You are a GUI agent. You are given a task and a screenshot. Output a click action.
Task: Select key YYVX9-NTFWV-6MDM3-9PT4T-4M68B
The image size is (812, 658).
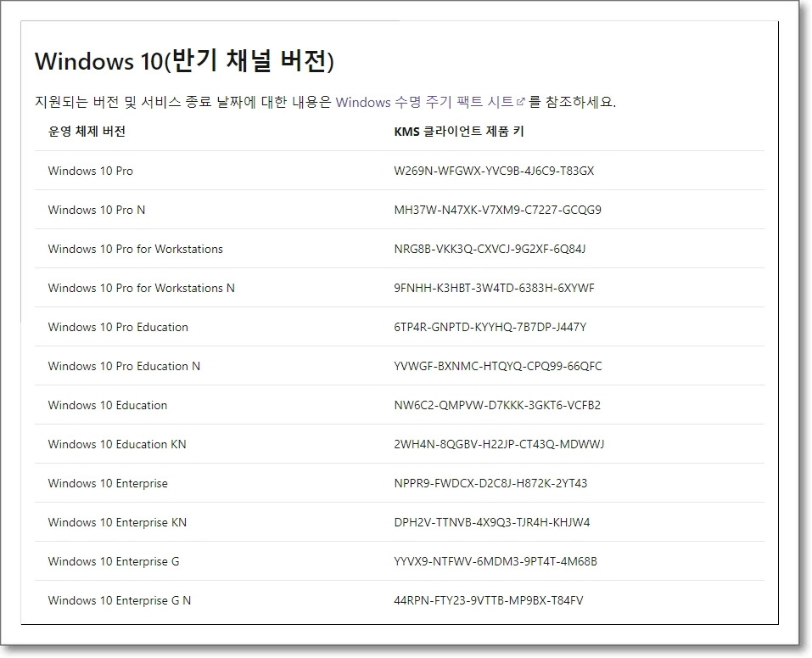click(x=496, y=561)
